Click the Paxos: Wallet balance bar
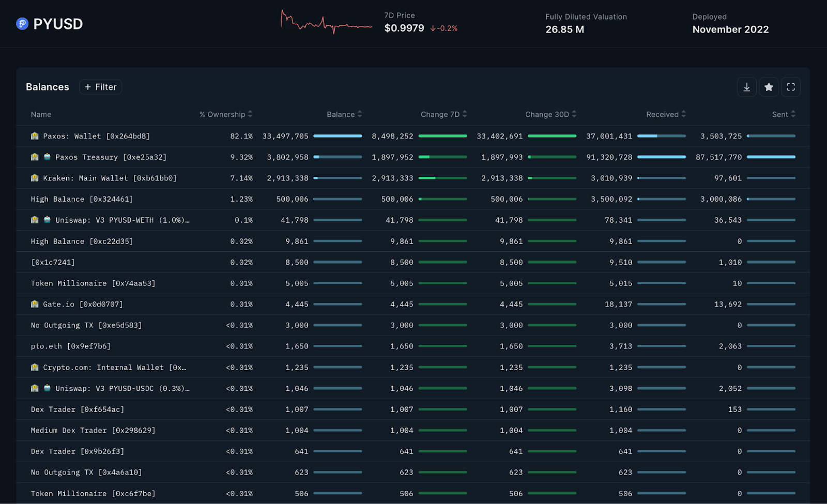This screenshot has width=827, height=504. pyautogui.click(x=338, y=136)
